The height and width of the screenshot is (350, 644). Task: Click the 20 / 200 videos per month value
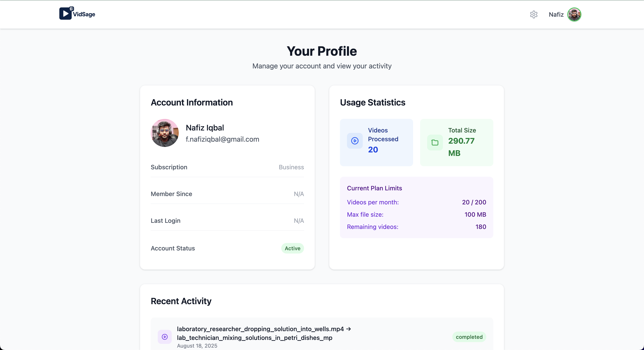[x=474, y=202]
